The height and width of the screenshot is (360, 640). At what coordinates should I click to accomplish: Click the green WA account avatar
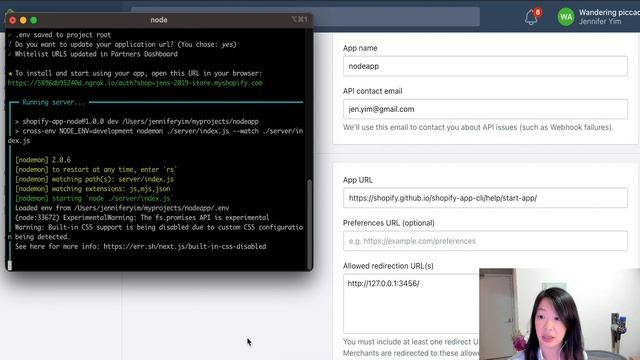pos(566,17)
